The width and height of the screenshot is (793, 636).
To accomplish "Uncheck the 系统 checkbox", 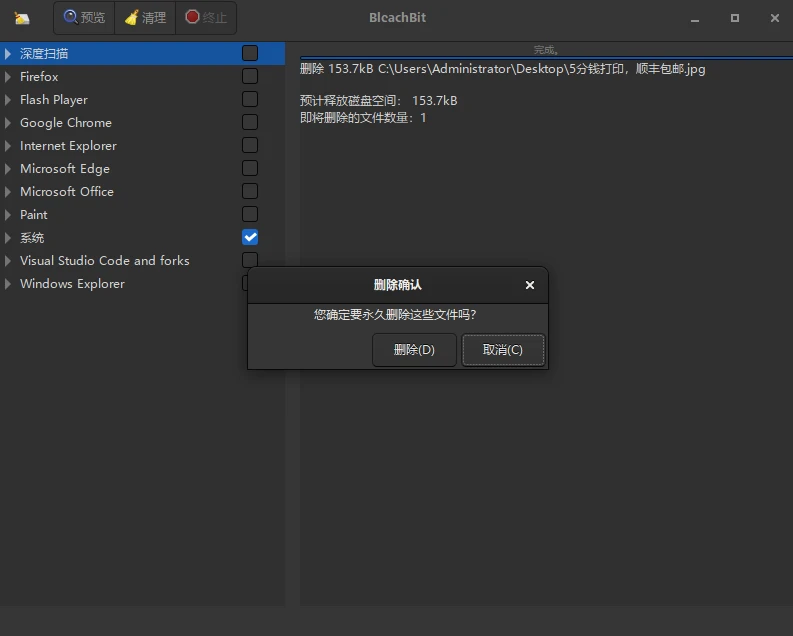I will [x=250, y=237].
